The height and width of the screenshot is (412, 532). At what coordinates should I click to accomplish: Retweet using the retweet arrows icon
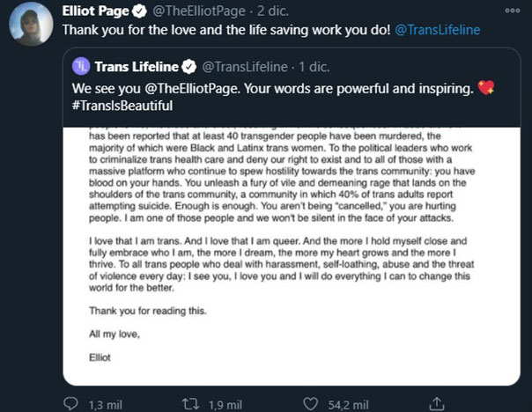(x=190, y=404)
